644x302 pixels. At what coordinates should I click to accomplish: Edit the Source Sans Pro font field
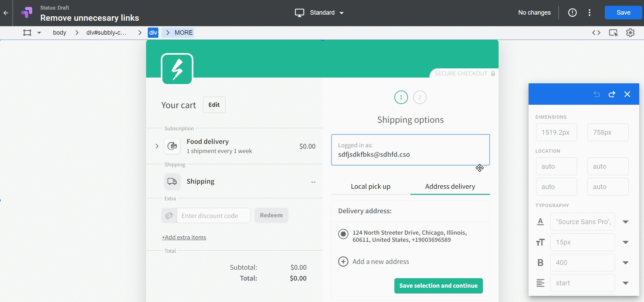click(x=583, y=222)
